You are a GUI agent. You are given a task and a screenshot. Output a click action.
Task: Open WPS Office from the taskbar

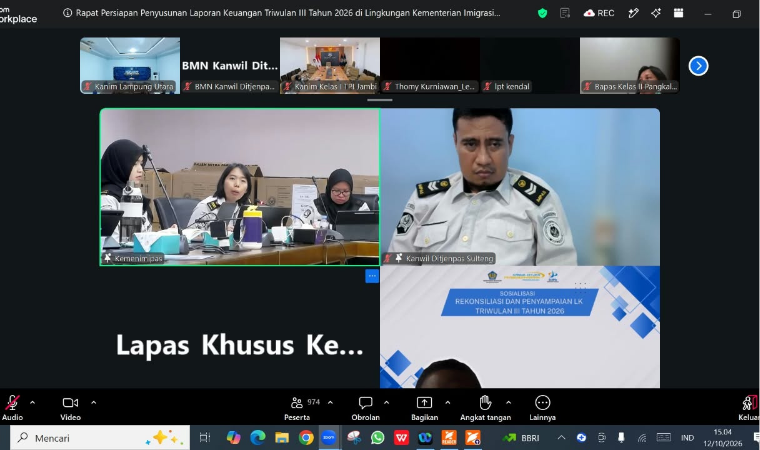[x=401, y=438]
